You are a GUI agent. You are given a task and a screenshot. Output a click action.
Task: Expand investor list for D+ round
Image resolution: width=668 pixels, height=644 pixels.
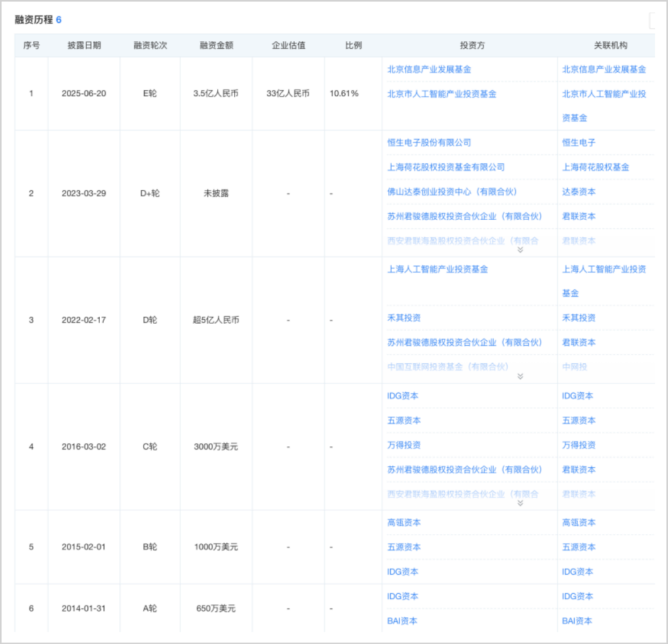[x=520, y=250]
